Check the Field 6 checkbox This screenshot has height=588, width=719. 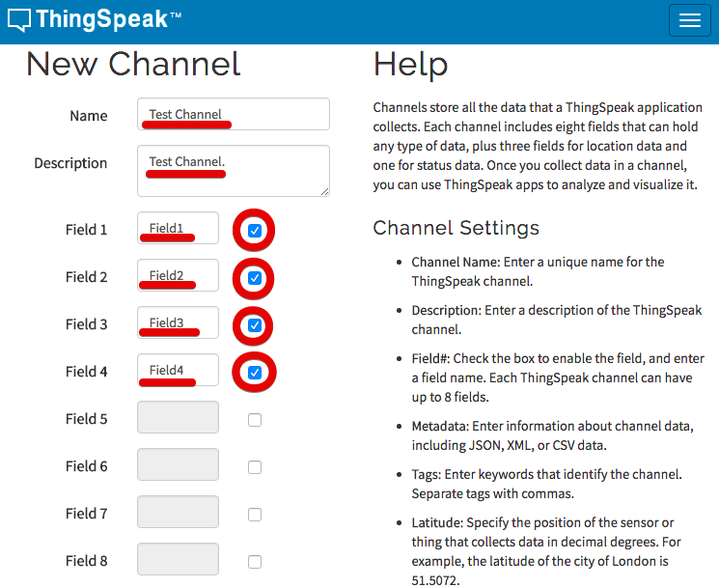[255, 467]
